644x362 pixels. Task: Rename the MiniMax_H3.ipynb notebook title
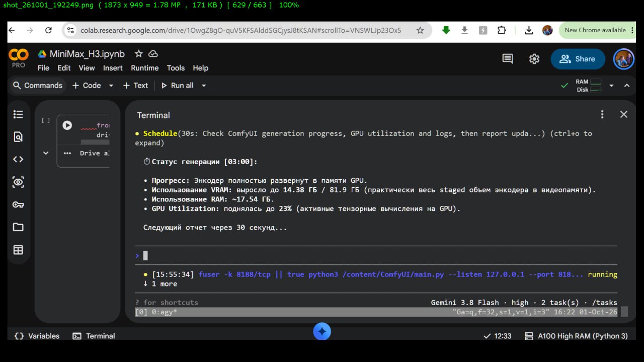click(x=87, y=54)
